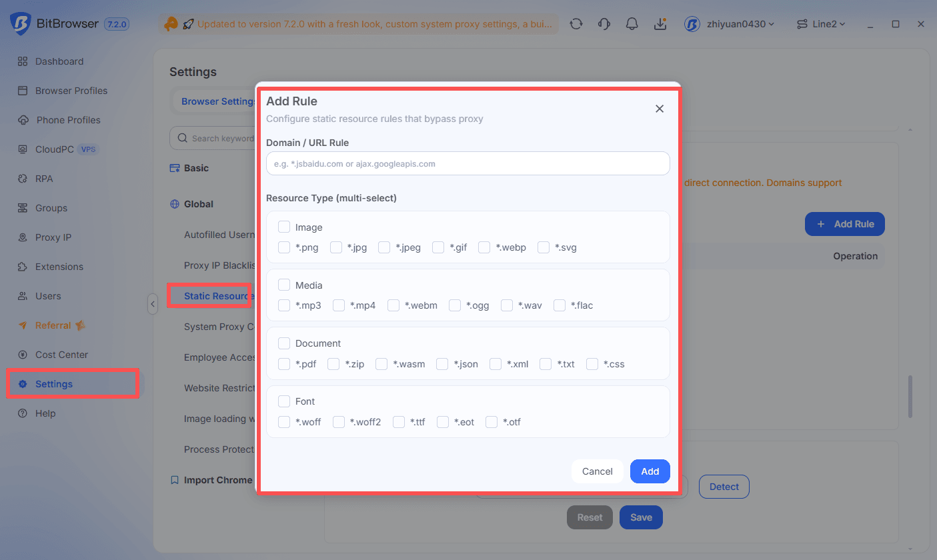Click the Add Rule button behind dialog
Image resolution: width=937 pixels, height=560 pixels.
(x=845, y=224)
